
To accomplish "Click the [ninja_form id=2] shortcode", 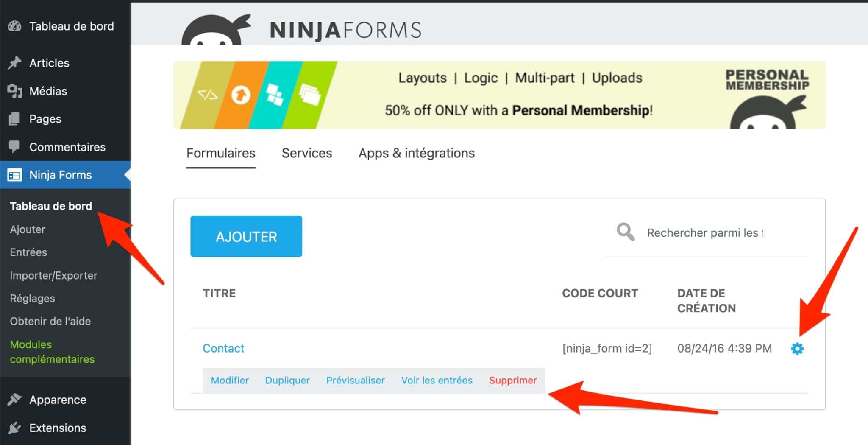I will tap(607, 348).
